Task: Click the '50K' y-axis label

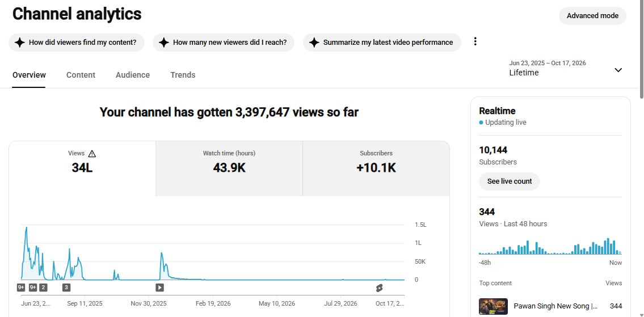Action: tap(420, 261)
